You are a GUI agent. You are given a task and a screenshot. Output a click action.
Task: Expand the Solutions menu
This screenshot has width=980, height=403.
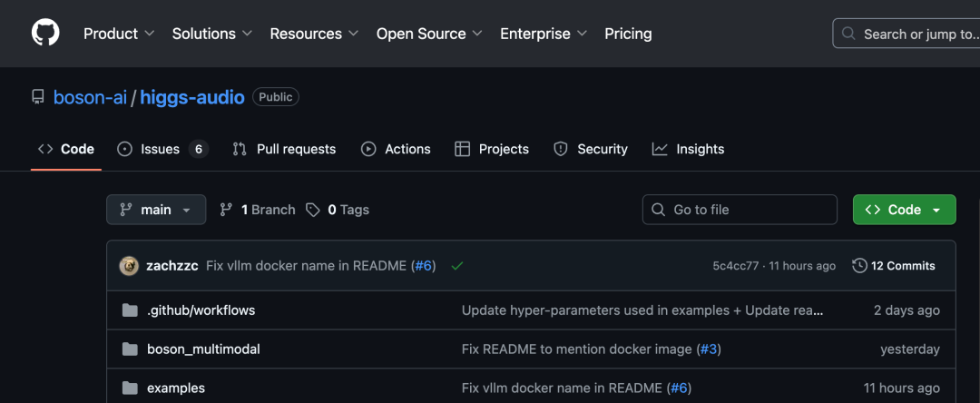pos(211,34)
